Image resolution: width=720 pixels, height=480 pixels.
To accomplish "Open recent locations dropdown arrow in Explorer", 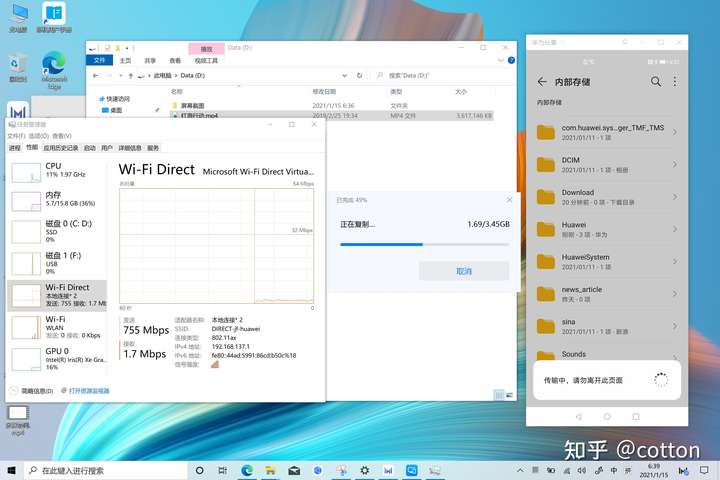I will tap(121, 76).
